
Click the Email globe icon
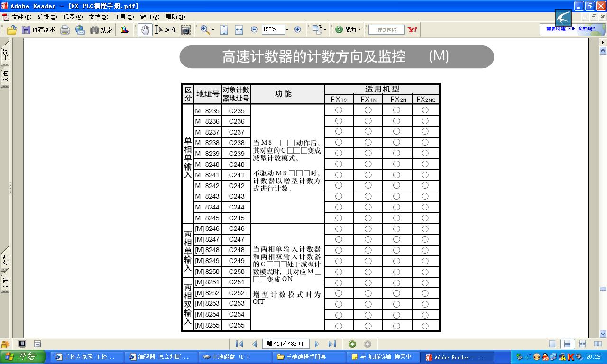click(x=80, y=30)
